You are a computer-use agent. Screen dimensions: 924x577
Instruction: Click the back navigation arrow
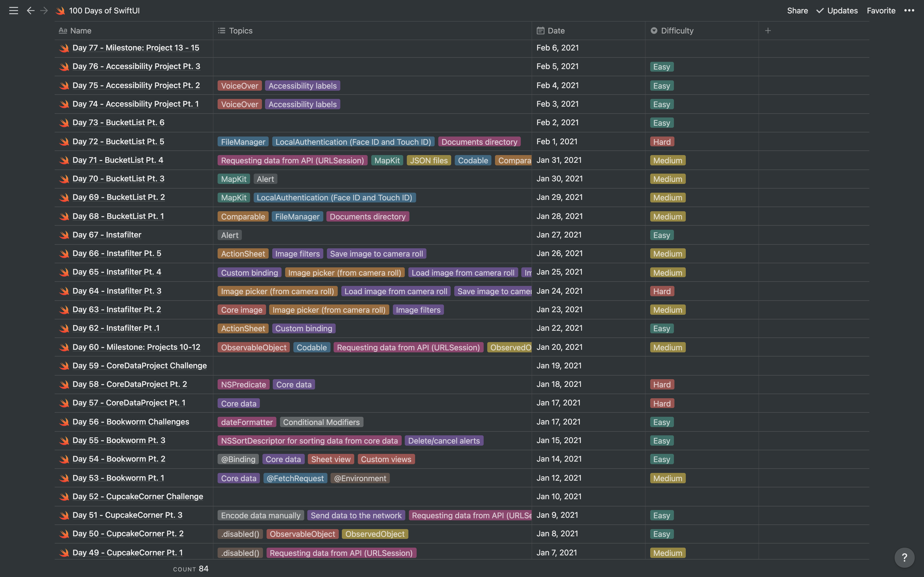(x=30, y=11)
